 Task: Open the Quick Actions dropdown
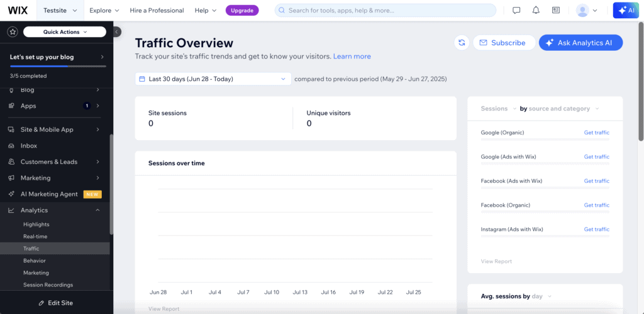(65, 31)
